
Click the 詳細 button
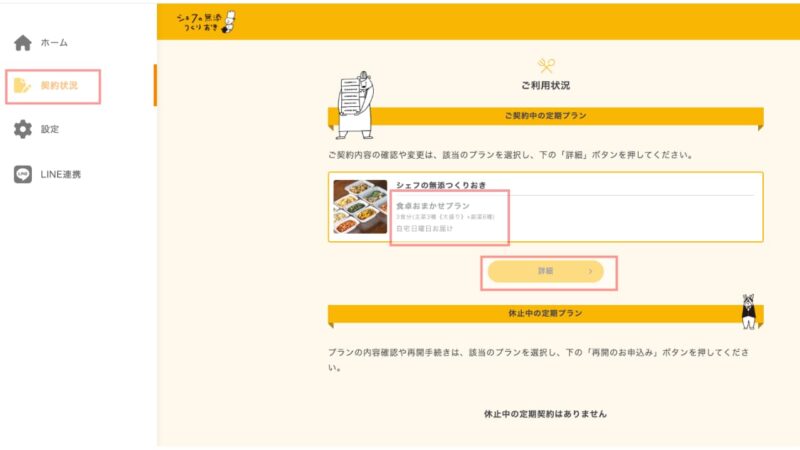coord(545,271)
